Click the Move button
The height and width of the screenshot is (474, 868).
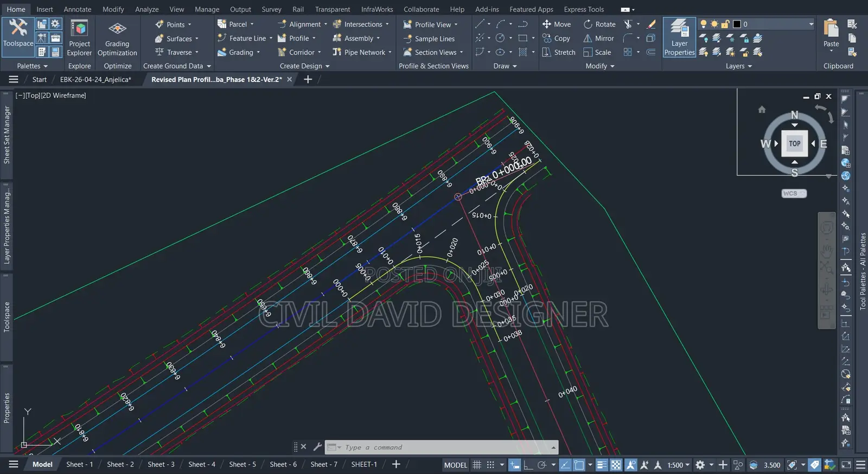pos(557,24)
